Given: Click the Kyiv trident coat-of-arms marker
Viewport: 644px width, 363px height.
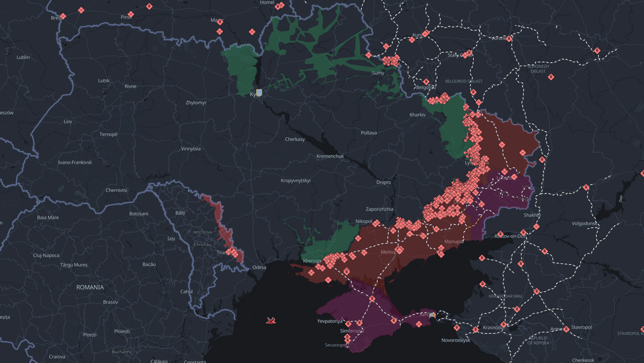Looking at the screenshot, I should coord(259,93).
